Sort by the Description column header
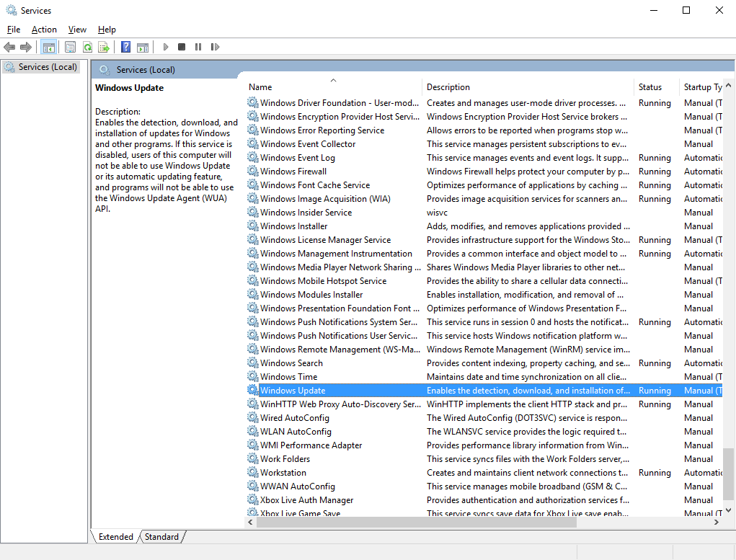Viewport: 736px width, 560px height. tap(528, 86)
